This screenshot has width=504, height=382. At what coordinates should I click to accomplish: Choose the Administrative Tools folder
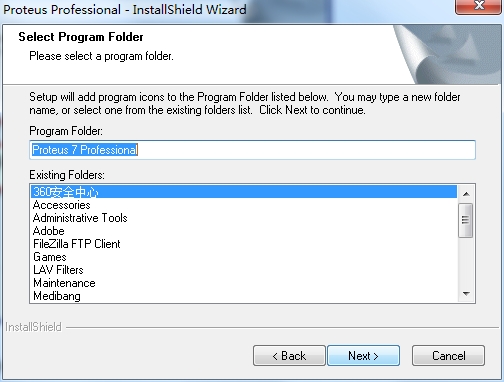tap(244, 218)
